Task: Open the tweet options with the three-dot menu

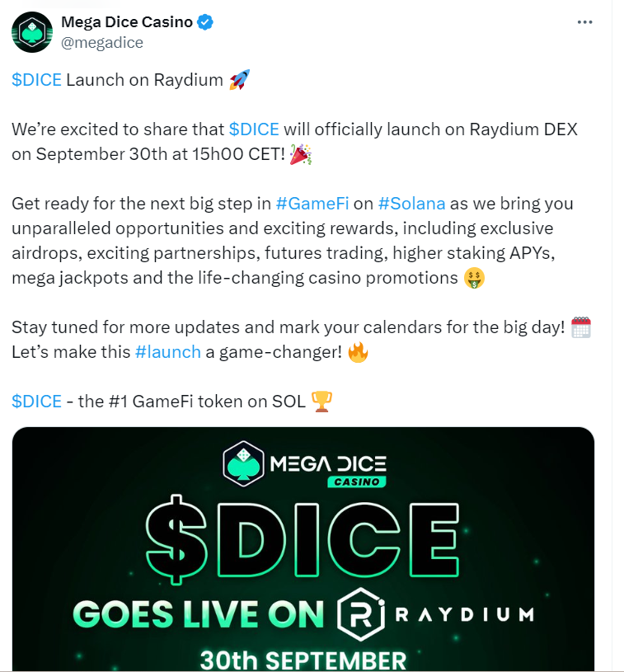Action: (x=585, y=22)
